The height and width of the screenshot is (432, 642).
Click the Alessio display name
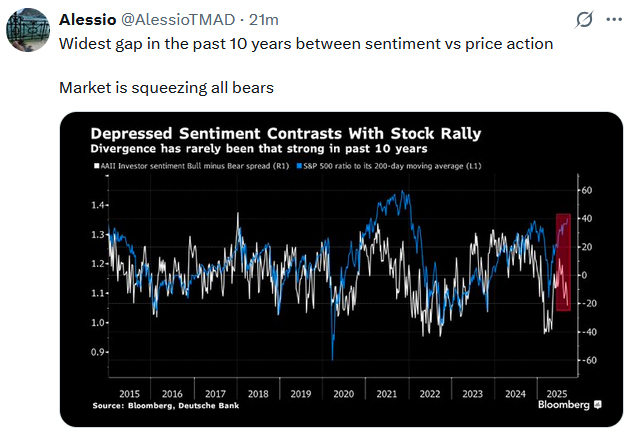[87, 20]
